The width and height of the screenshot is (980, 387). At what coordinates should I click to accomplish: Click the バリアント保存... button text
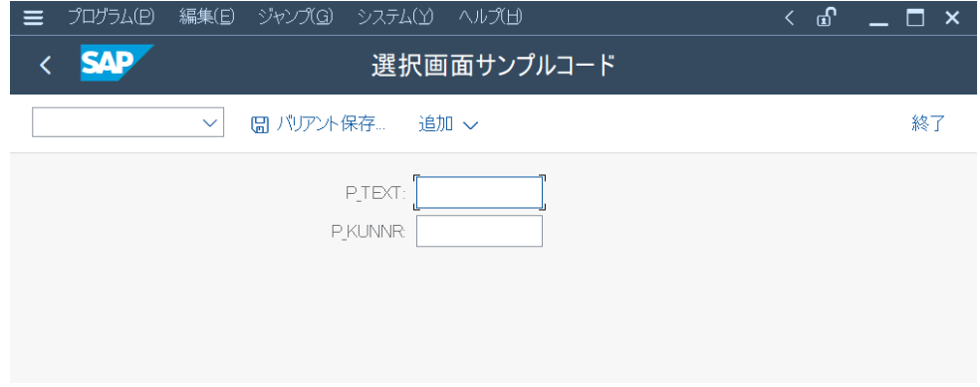tap(330, 124)
